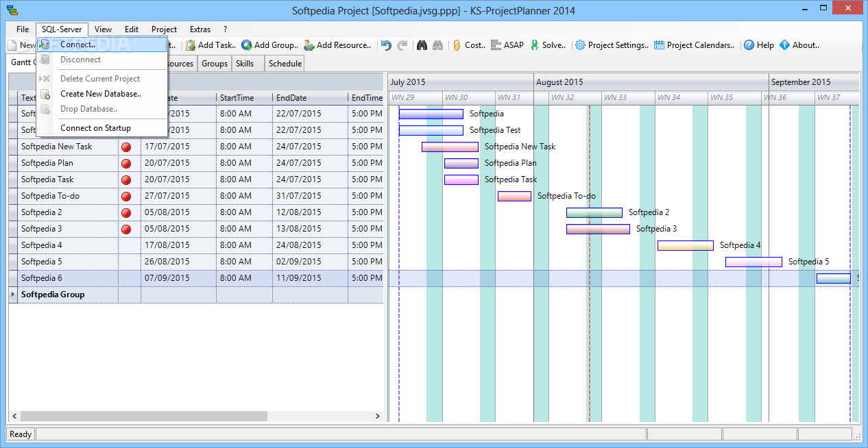Screen dimensions: 868x448
Task: Select the Softpedia 4 orange Gantt bar
Action: 686,245
